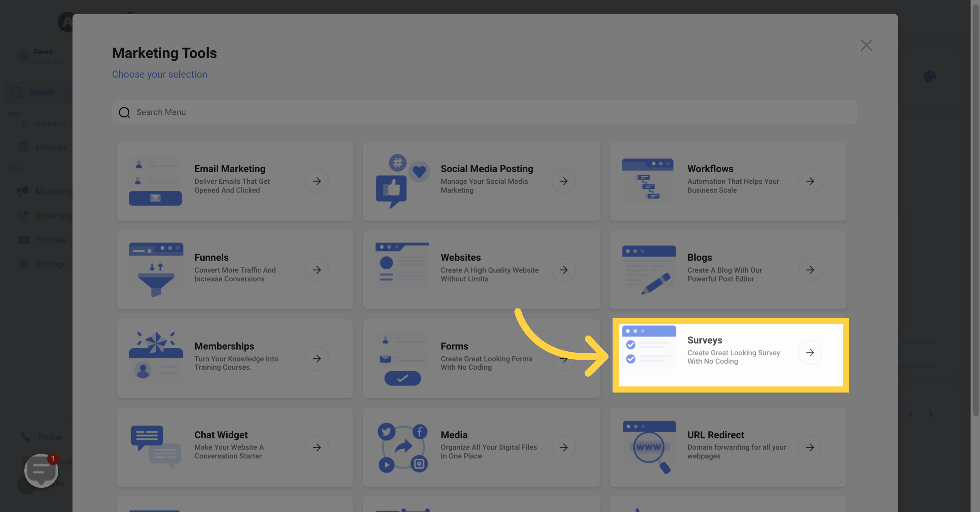Open Workflows arrow button
This screenshot has height=512, width=980.
(x=810, y=181)
